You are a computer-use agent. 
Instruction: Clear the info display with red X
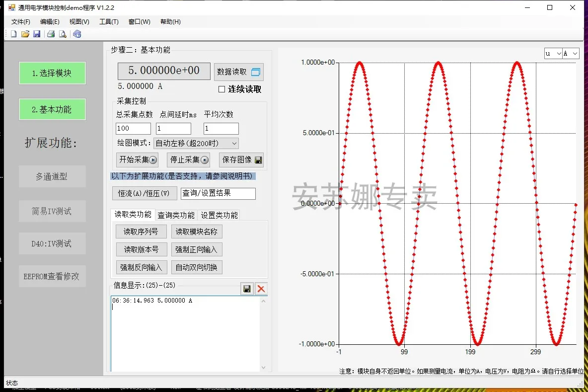coord(261,289)
